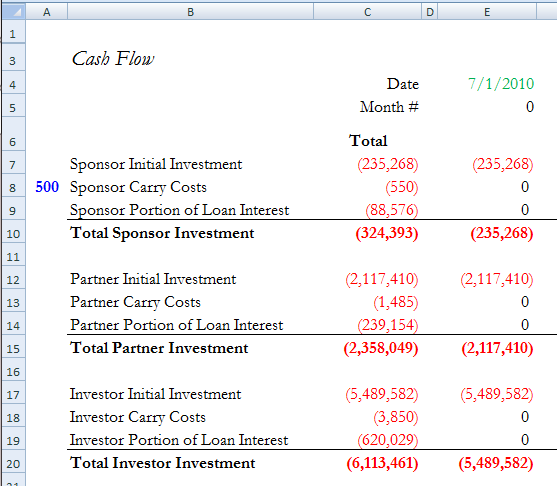The width and height of the screenshot is (557, 486).
Task: Select column A header
Action: point(47,12)
